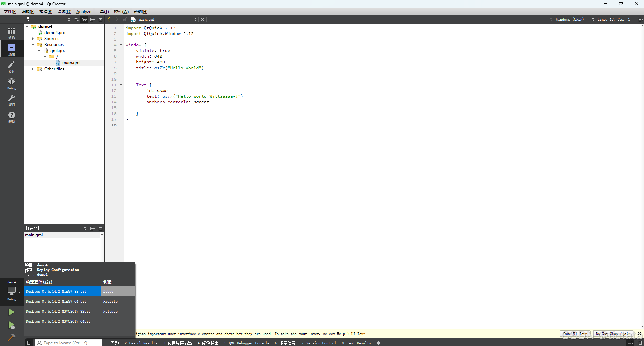
Task: Open the Design (设计) mode
Action: coord(12,67)
